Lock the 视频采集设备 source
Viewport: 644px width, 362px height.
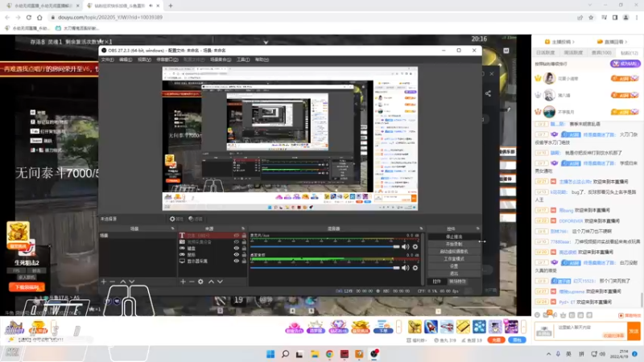coord(244,242)
